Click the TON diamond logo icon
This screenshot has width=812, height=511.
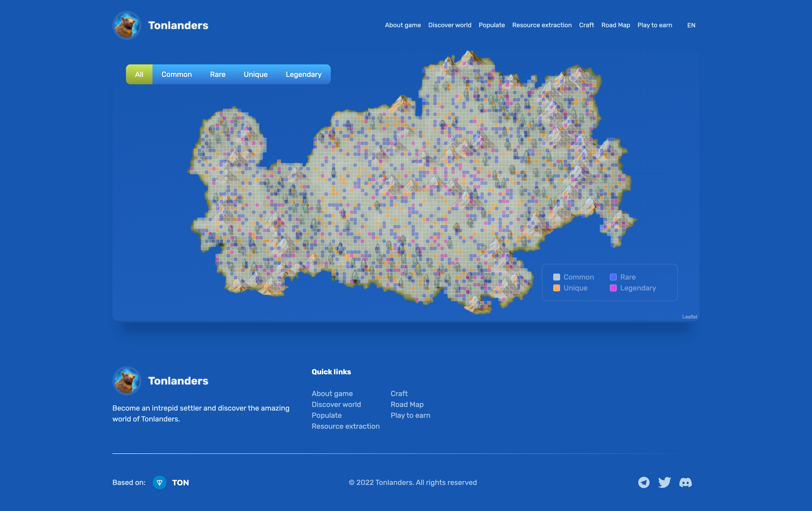click(x=159, y=483)
